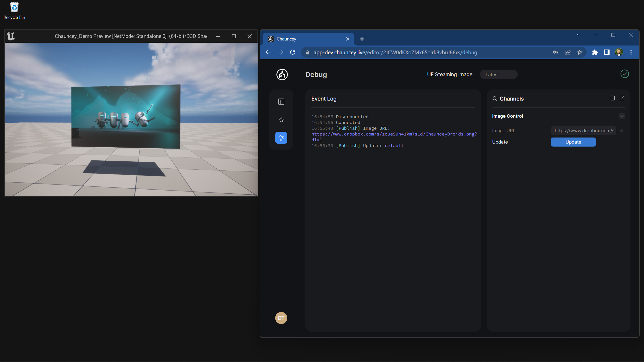Pop out Channels panel in new window
Viewport: 644px width, 362px height.
tap(622, 98)
